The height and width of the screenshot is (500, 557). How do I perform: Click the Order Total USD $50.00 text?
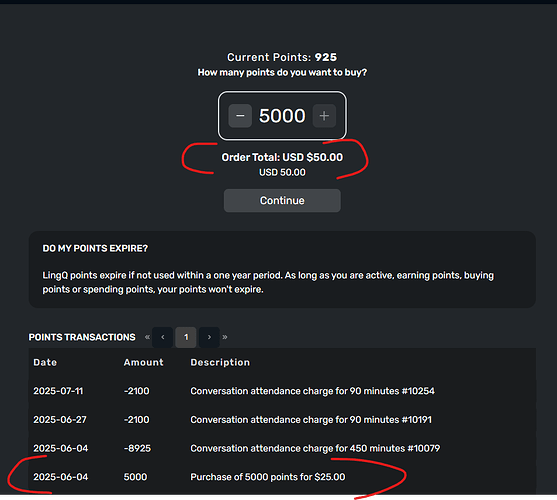click(x=282, y=157)
